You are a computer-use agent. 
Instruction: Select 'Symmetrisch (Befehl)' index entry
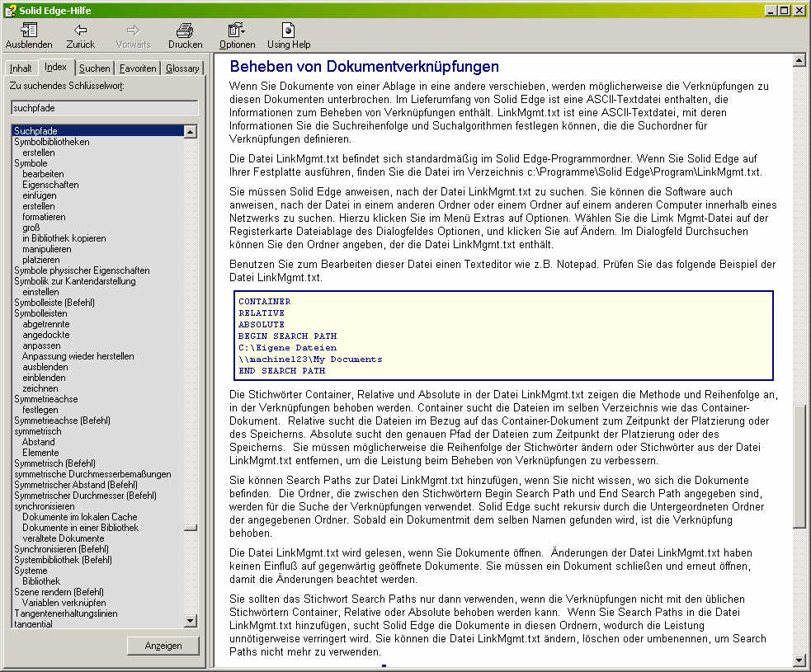pyautogui.click(x=54, y=463)
